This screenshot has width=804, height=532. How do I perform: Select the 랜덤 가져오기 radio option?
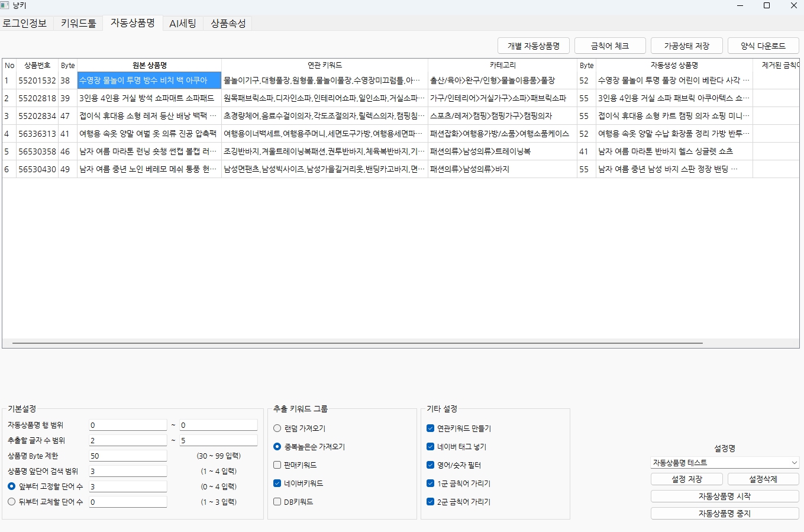pyautogui.click(x=276, y=428)
